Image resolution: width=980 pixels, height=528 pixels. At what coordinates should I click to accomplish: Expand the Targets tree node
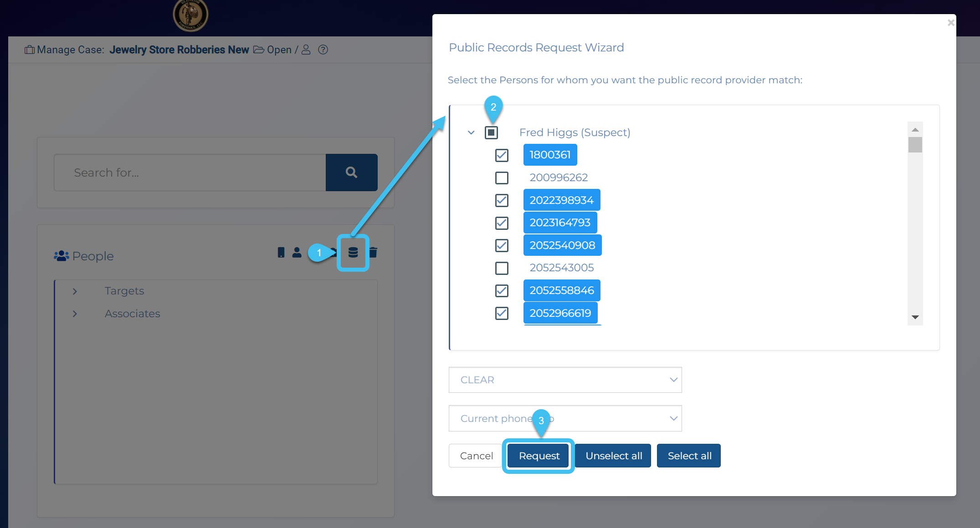75,291
